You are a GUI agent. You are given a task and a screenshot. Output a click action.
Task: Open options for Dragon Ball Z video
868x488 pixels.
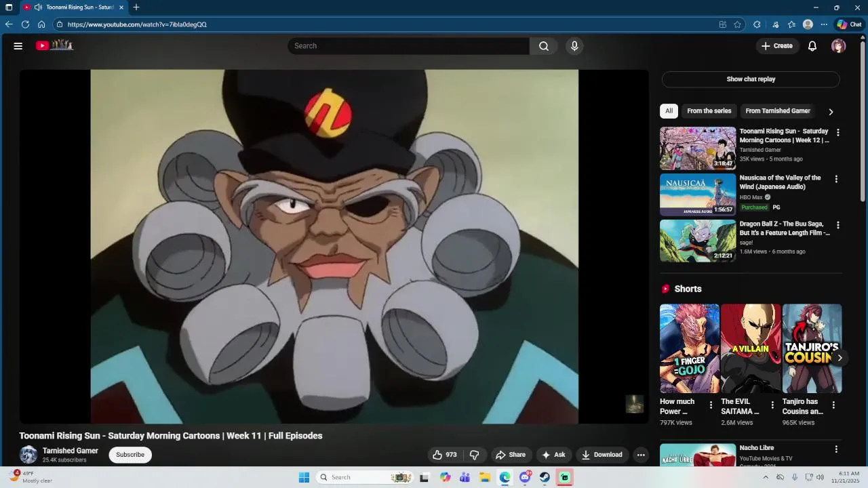(x=838, y=225)
